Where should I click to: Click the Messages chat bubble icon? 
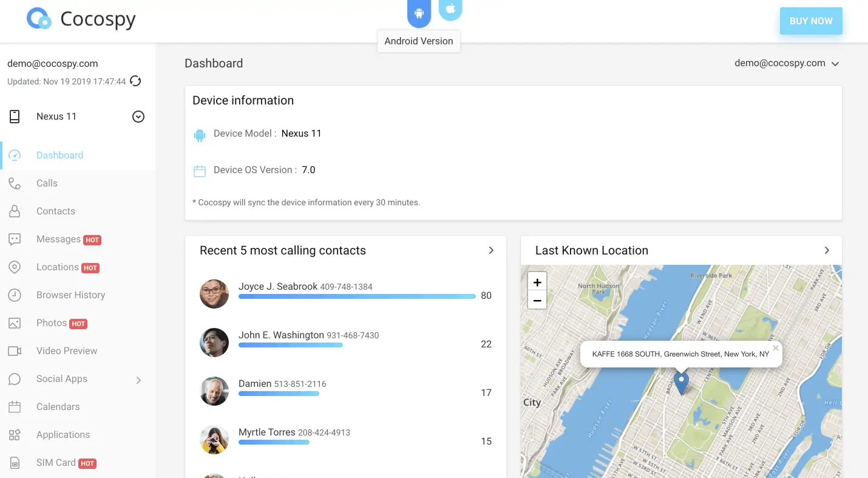tap(15, 239)
